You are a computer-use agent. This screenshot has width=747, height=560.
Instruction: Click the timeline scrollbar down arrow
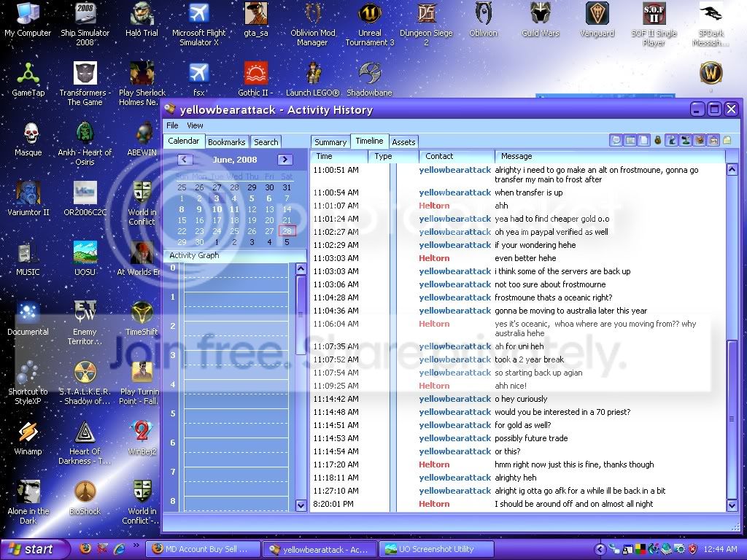click(x=732, y=505)
